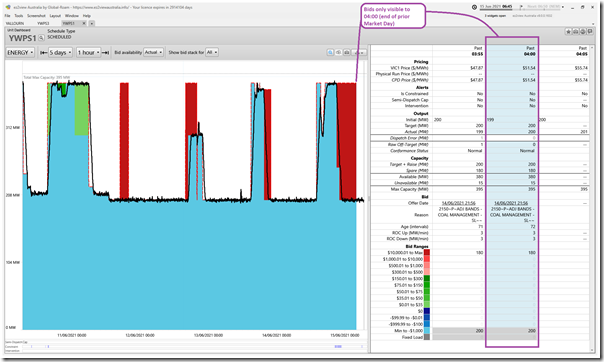Click the Max Capacity (MW) row label
Viewport: 604px width, 362px height.
click(x=409, y=189)
